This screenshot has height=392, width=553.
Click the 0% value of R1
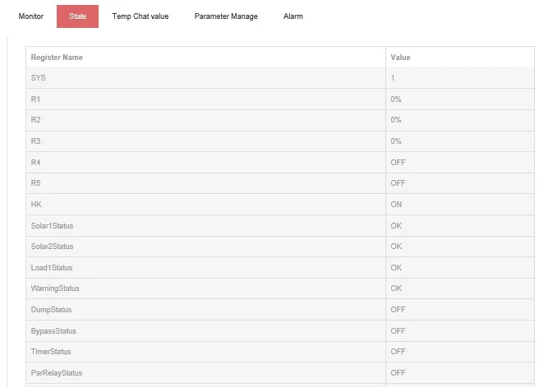(x=396, y=99)
